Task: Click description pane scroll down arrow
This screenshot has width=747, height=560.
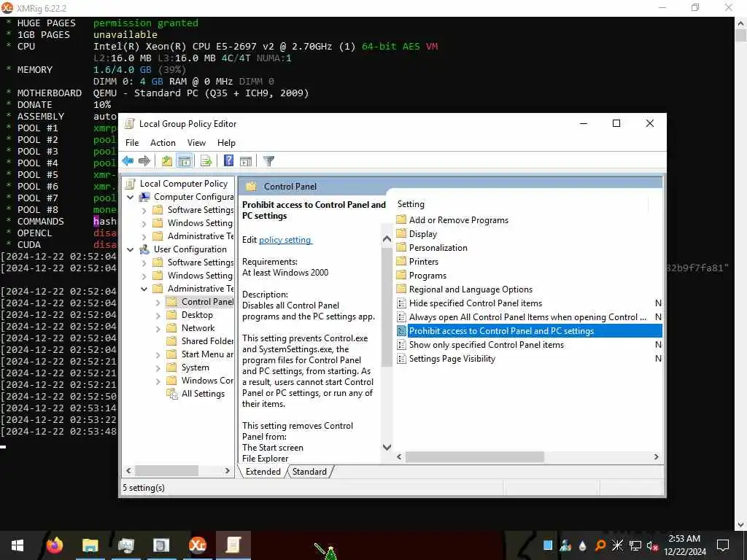Action: (387, 448)
